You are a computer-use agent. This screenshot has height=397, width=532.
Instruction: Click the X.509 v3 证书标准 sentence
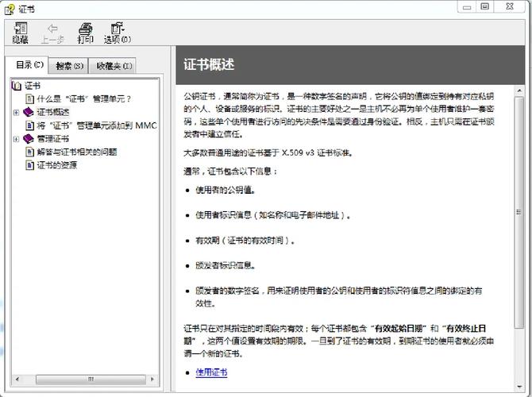point(268,153)
